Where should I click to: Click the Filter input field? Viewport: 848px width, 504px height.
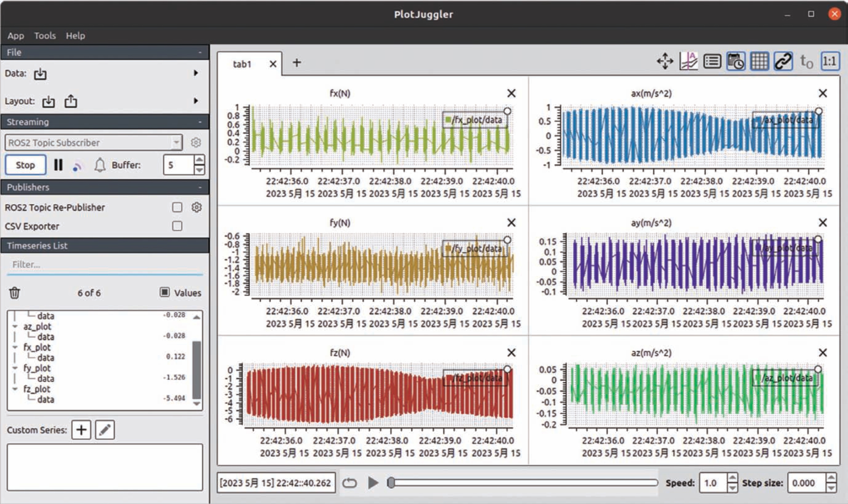click(x=105, y=265)
